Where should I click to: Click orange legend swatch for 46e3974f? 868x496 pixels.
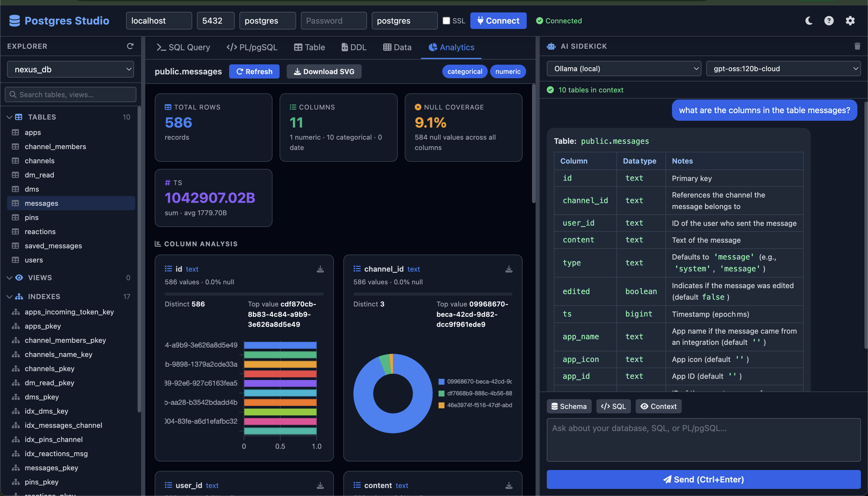click(441, 405)
